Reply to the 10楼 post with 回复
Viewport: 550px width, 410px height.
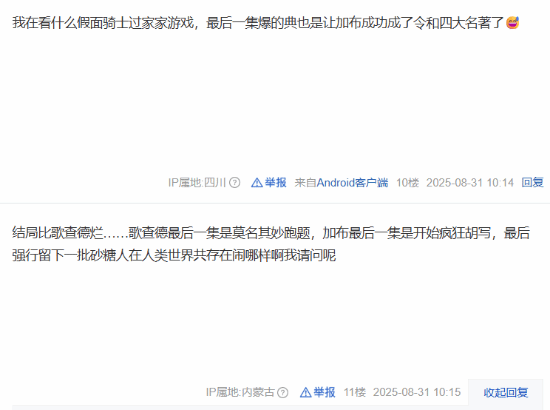coord(532,183)
